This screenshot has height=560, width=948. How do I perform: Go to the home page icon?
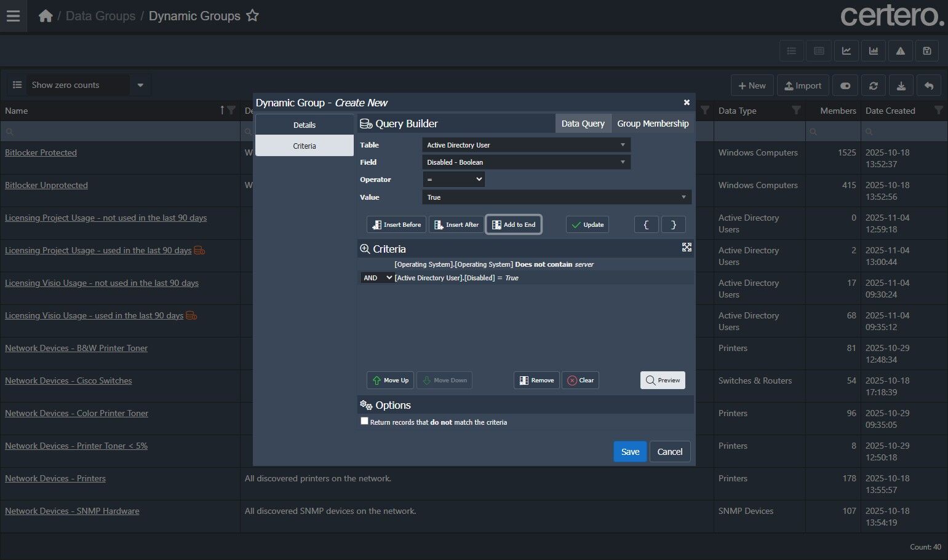46,16
